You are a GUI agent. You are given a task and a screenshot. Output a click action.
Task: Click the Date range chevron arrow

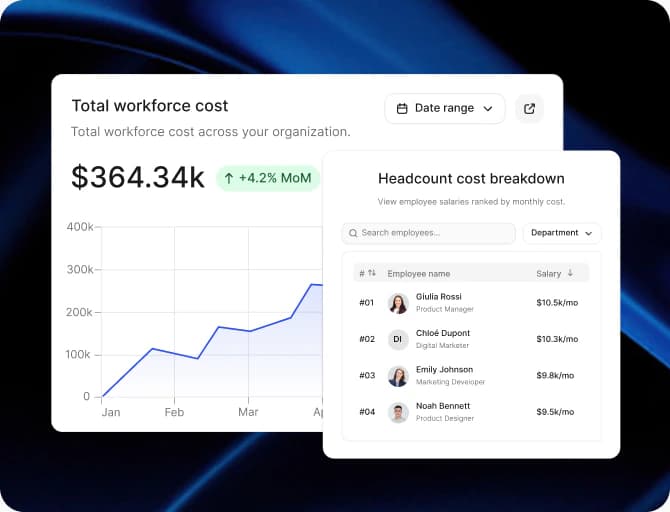pyautogui.click(x=488, y=109)
